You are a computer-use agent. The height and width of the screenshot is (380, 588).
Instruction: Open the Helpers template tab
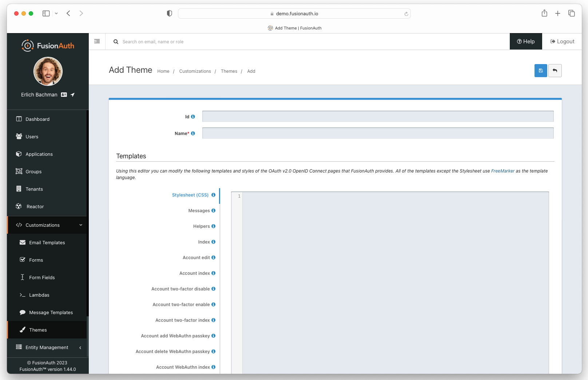click(202, 226)
